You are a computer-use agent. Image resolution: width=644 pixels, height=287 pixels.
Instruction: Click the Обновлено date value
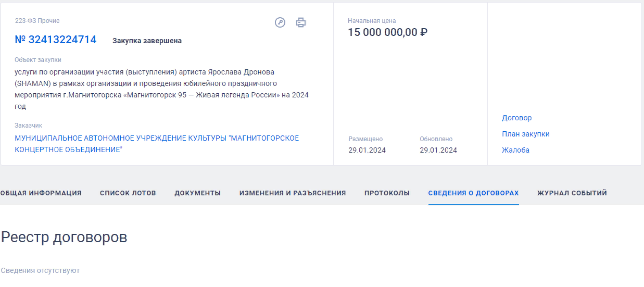click(438, 150)
